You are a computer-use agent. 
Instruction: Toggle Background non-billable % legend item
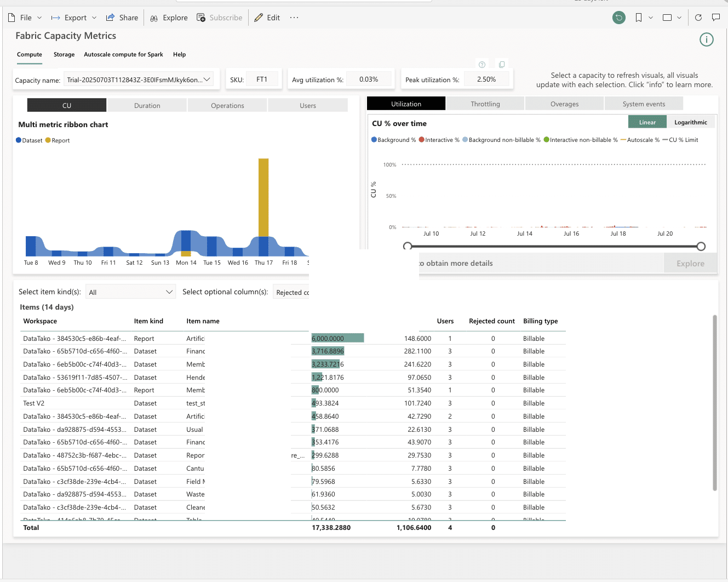click(501, 140)
